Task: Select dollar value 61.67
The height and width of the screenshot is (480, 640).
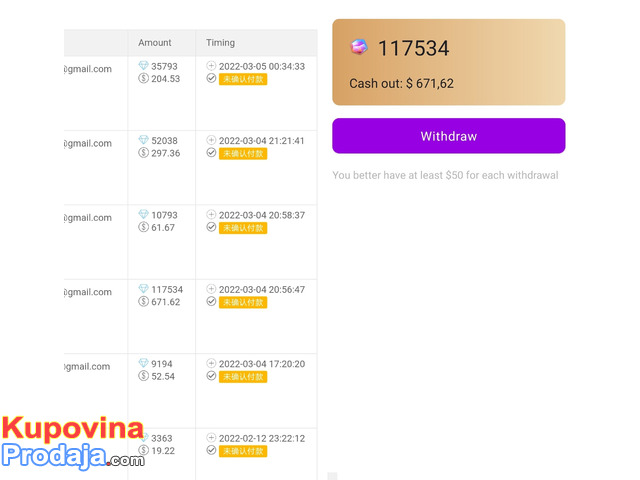Action: [x=163, y=228]
